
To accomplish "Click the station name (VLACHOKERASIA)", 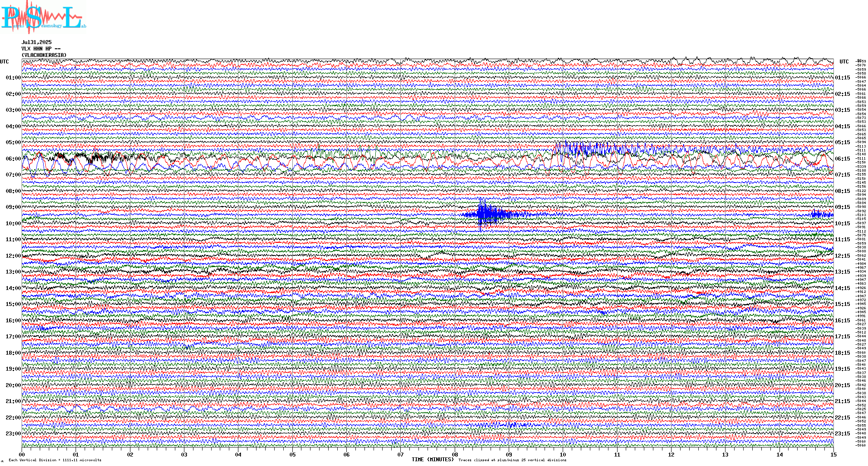I will click(44, 55).
